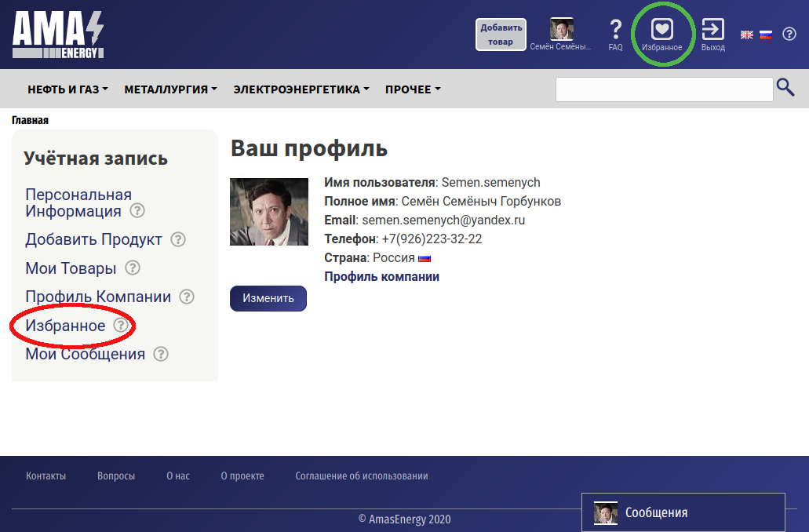809x532 pixels.
Task: Click the heart Избранное icon in header
Action: [x=662, y=31]
